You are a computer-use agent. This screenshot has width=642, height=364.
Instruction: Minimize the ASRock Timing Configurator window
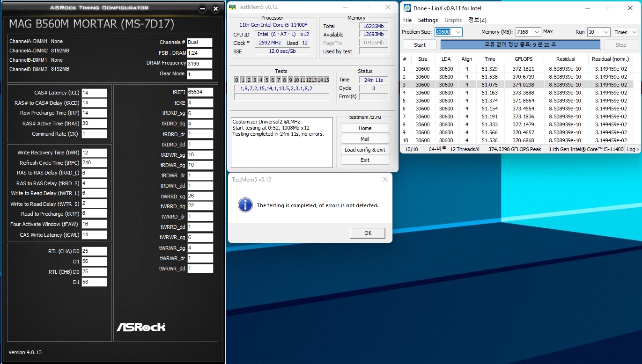[x=202, y=9]
